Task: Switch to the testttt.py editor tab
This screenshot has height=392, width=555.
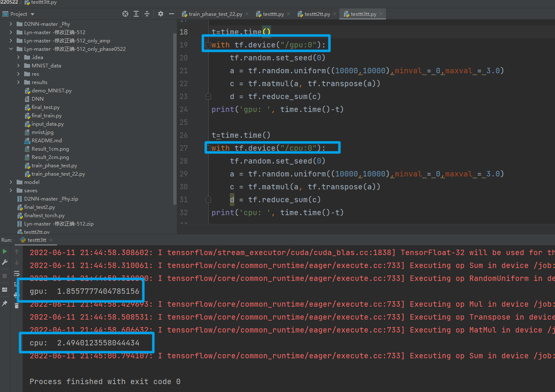Action: coord(273,14)
